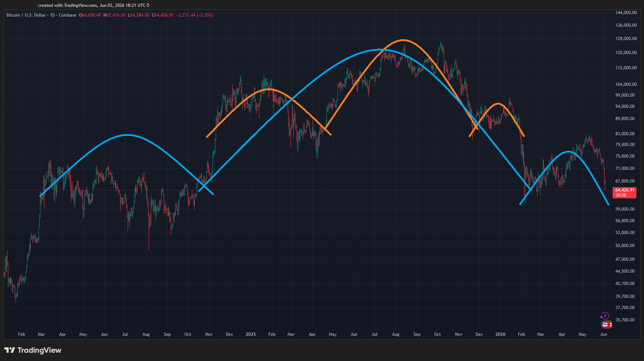Click the open value O66,658.45
Viewport: 644px width, 361px height.
click(90, 15)
